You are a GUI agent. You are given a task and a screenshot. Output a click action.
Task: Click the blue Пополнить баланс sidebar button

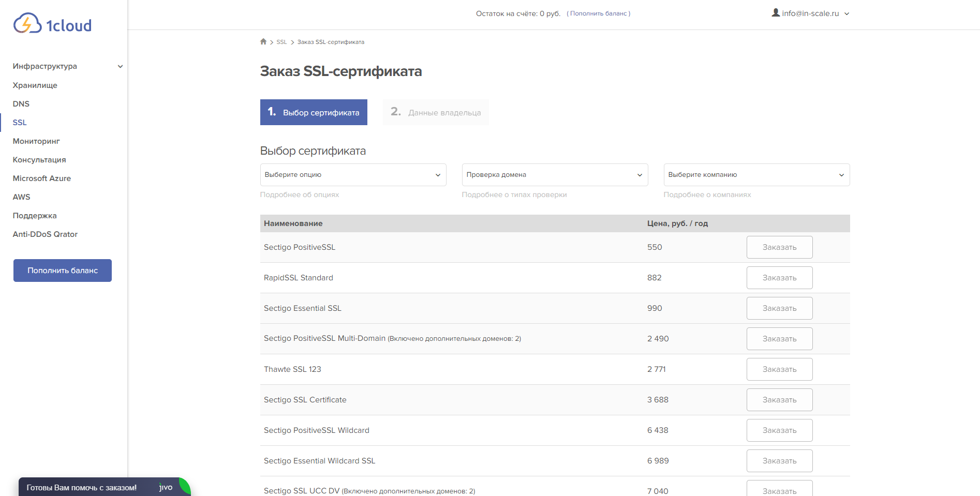pos(63,270)
